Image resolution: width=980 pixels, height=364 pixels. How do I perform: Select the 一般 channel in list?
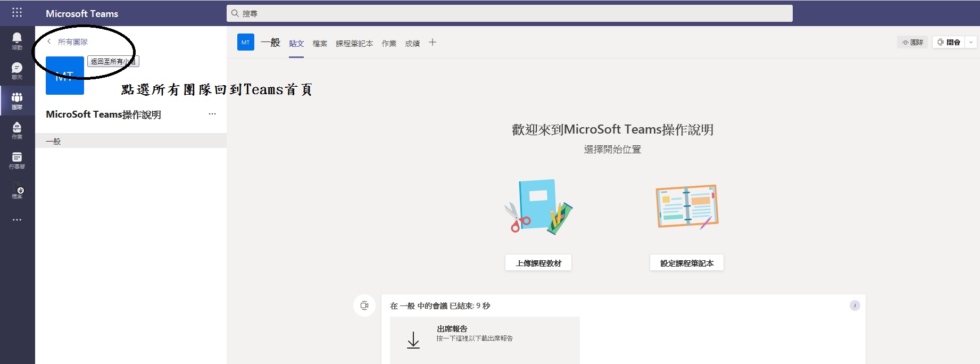click(131, 141)
